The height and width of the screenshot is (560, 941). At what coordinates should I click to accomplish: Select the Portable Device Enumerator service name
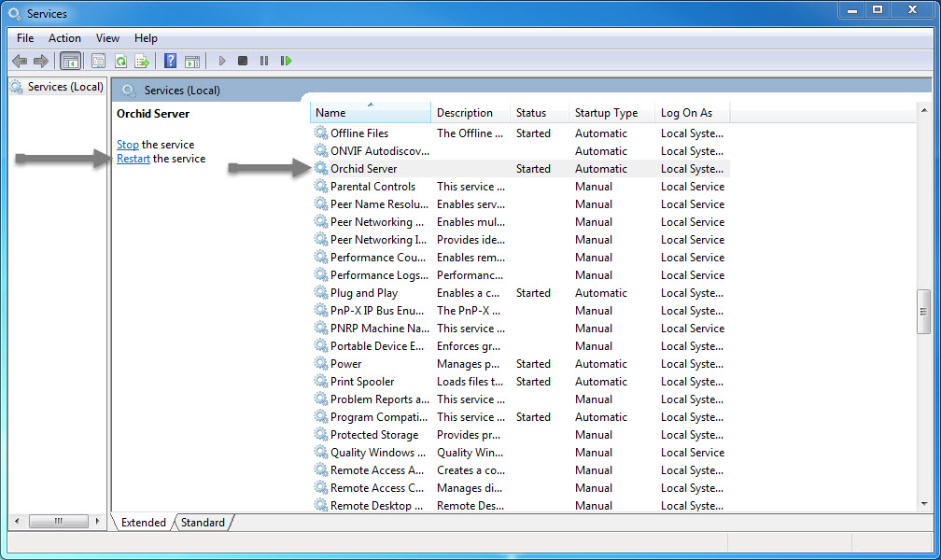pos(377,346)
